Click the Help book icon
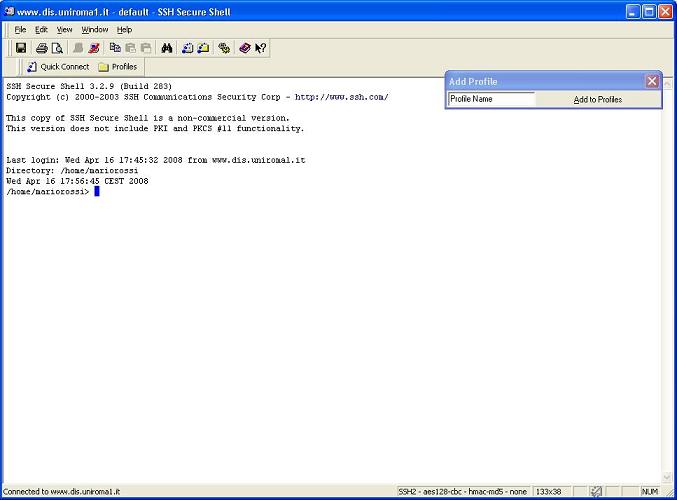This screenshot has height=500, width=677. [245, 47]
